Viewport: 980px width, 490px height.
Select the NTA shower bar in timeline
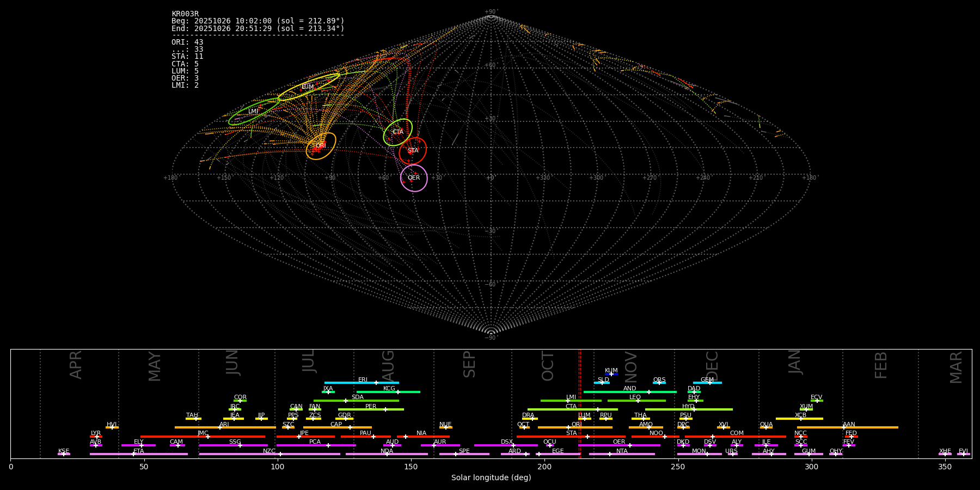pos(622,454)
